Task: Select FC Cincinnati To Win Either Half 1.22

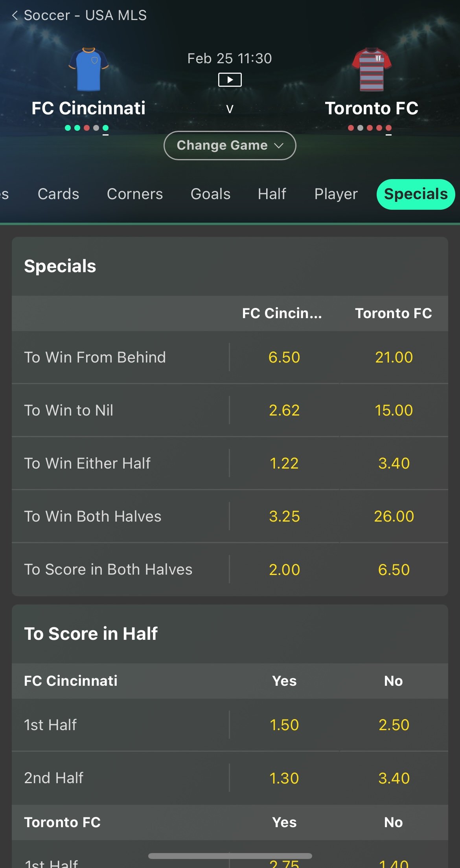Action: (x=284, y=463)
